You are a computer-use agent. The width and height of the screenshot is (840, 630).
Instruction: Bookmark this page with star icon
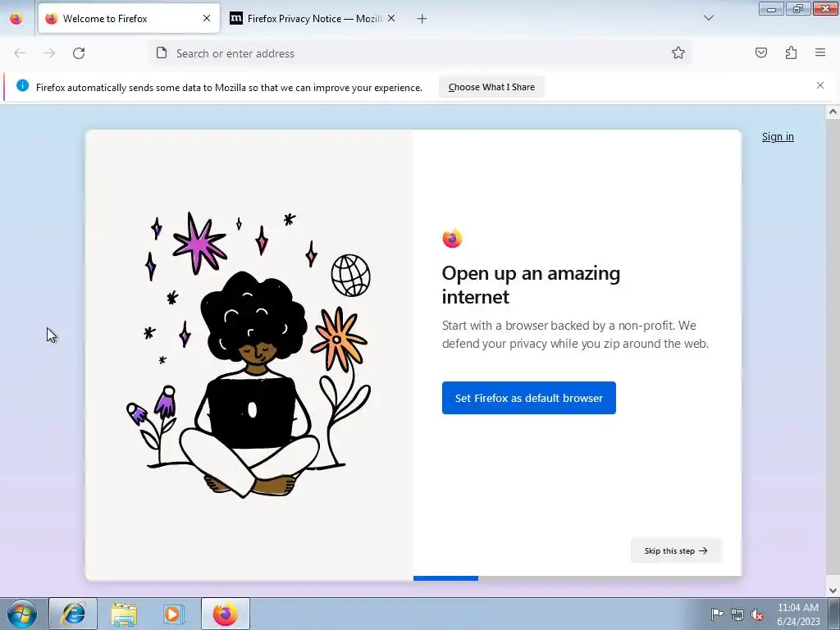coord(678,52)
